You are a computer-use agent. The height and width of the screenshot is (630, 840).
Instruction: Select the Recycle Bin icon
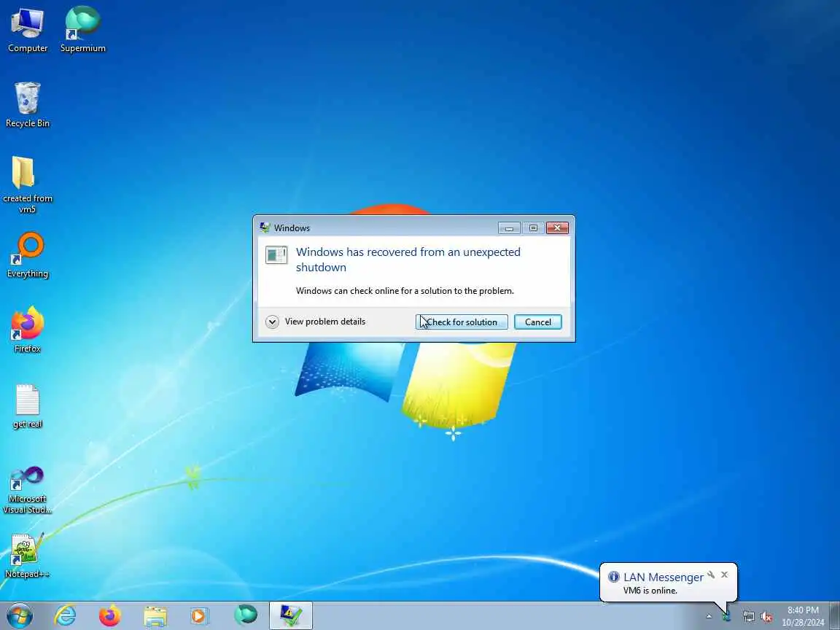pos(27,105)
